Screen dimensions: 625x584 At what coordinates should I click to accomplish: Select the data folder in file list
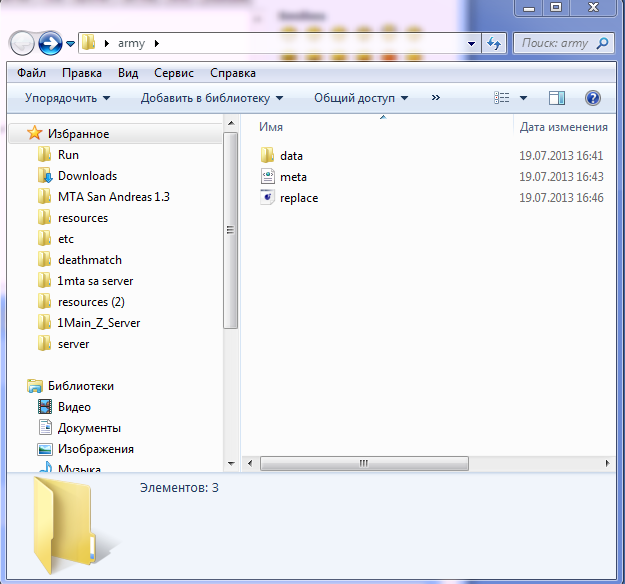click(x=291, y=156)
